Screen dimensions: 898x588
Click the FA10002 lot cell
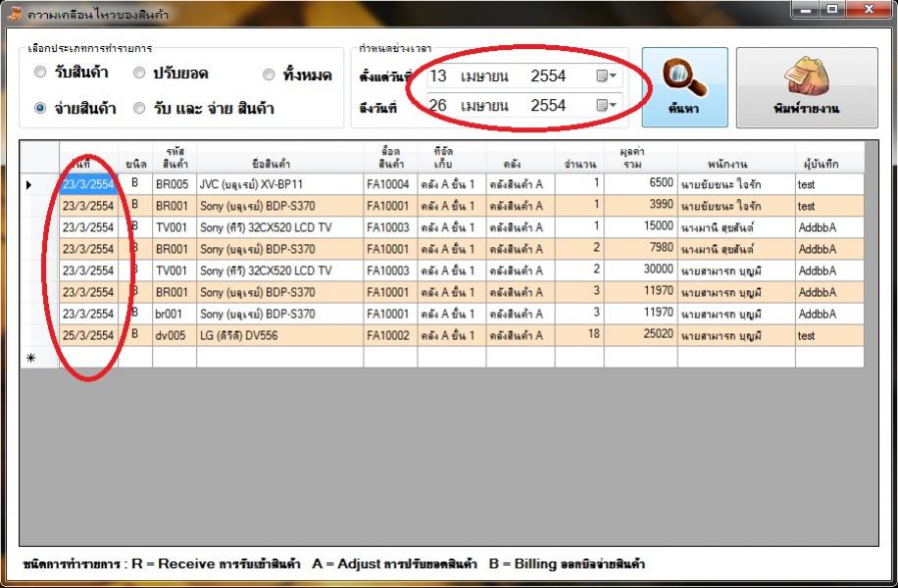(390, 335)
